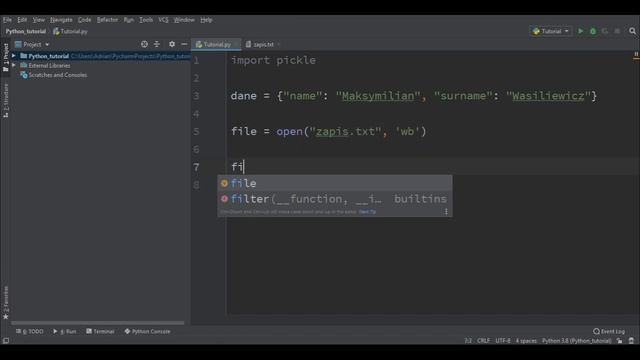This screenshot has height=360, width=640.
Task: Click the inspection warning indicator at editor top-right
Action: pyautogui.click(x=636, y=55)
